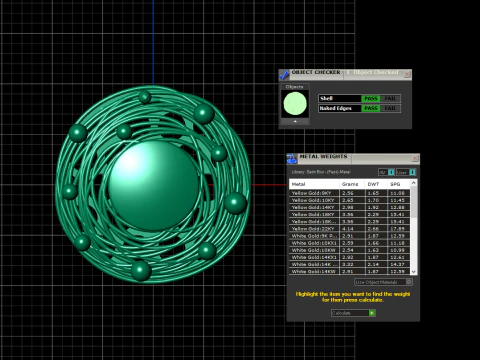Click the 2.65 grams value
The height and width of the screenshot is (360, 480).
[x=348, y=200]
